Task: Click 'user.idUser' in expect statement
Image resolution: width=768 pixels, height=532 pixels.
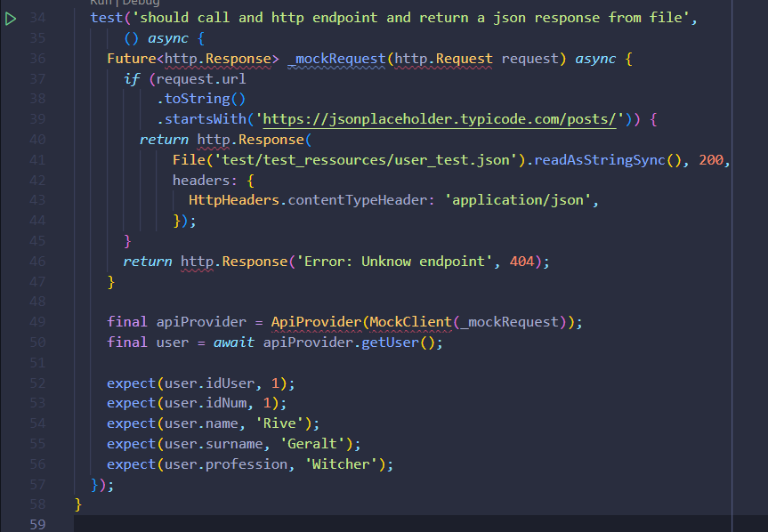Action: [209, 383]
